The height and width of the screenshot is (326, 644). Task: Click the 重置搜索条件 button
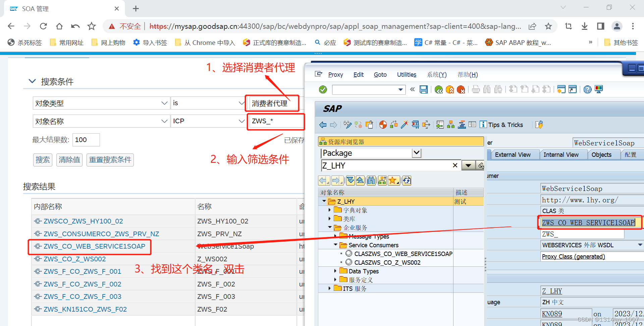pyautogui.click(x=110, y=160)
